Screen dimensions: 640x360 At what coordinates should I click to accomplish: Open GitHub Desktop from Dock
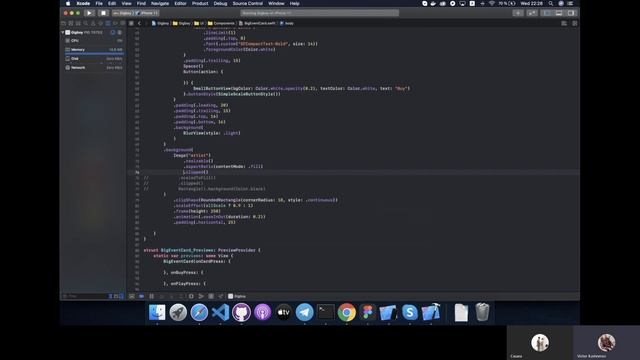click(x=241, y=312)
